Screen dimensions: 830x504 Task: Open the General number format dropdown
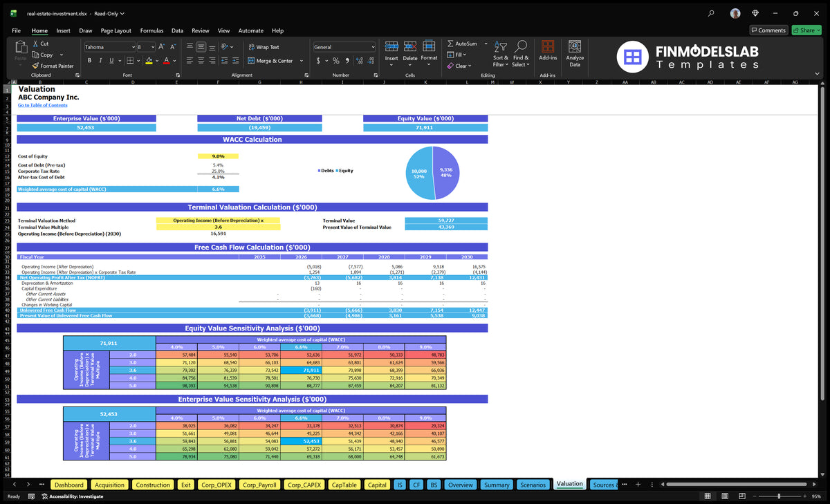click(373, 47)
